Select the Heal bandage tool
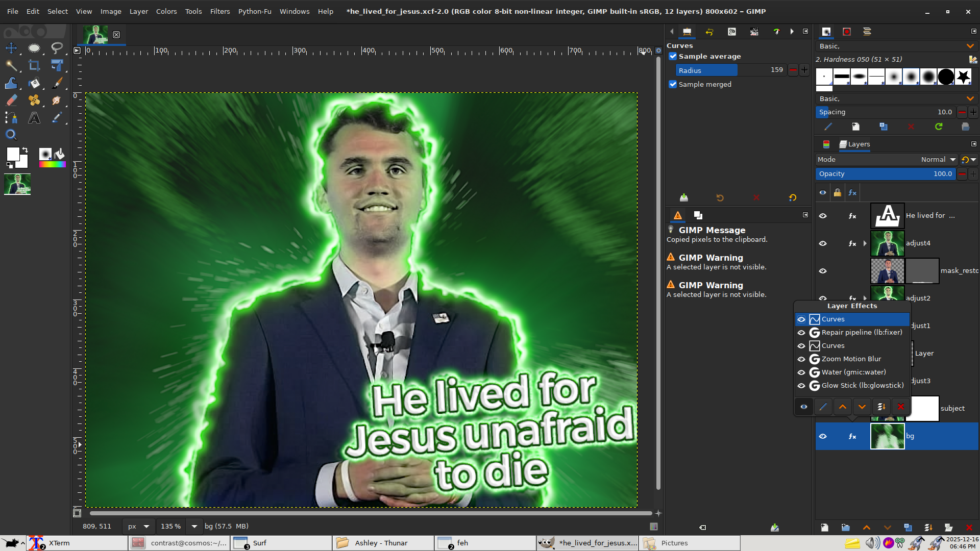 point(34,101)
